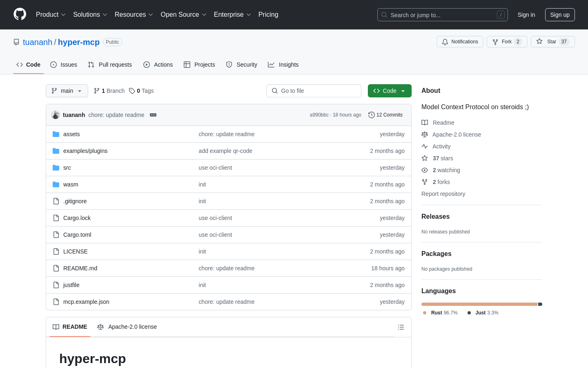The width and height of the screenshot is (588, 368).
Task: Click the Rust segment of the languages bar
Action: pos(479,304)
